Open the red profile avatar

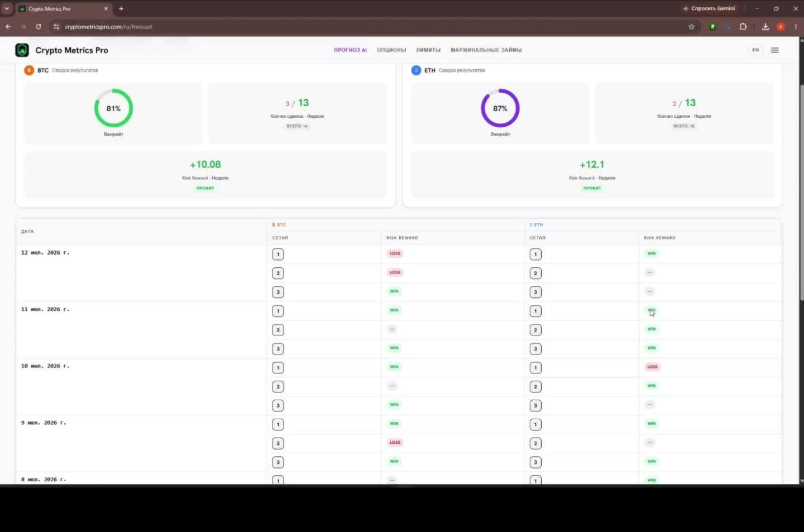pyautogui.click(x=781, y=26)
